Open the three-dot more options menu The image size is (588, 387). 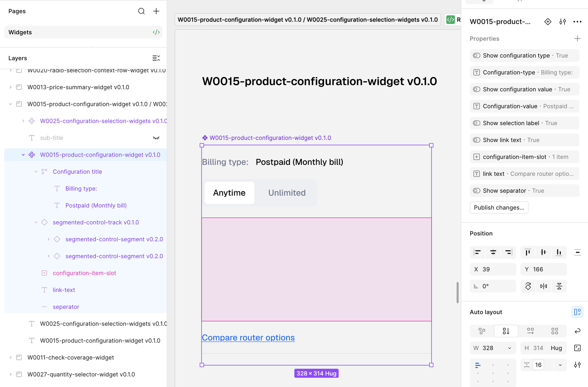coord(577,22)
